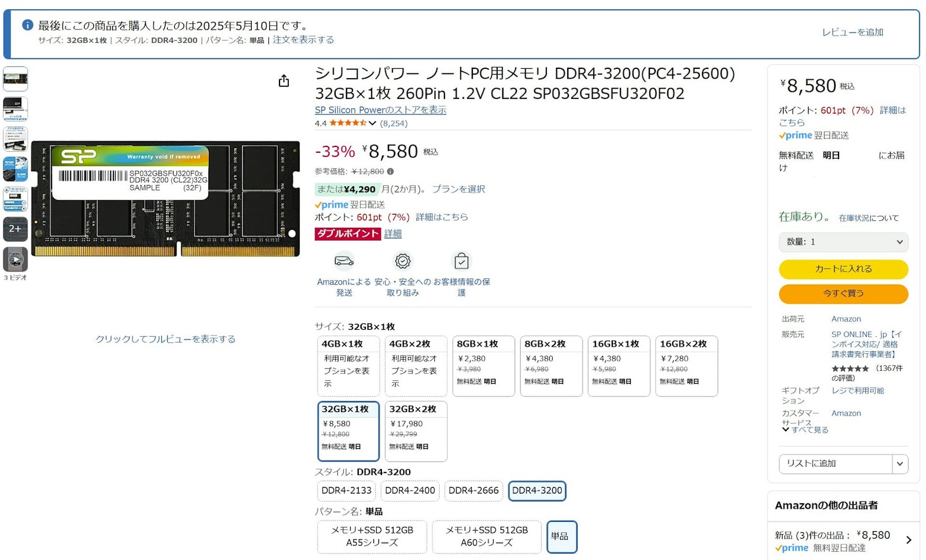Click レジで利用可能 gift option link
The height and width of the screenshot is (560, 926).
[858, 390]
